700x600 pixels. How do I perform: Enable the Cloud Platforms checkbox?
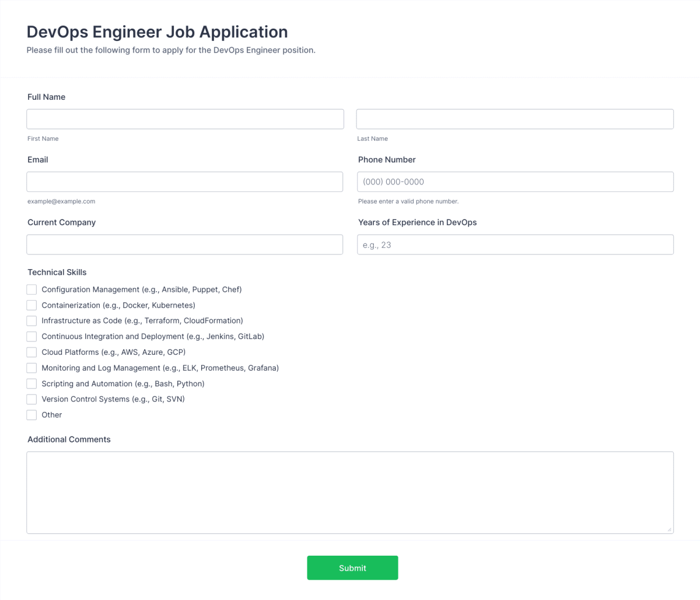(x=32, y=352)
